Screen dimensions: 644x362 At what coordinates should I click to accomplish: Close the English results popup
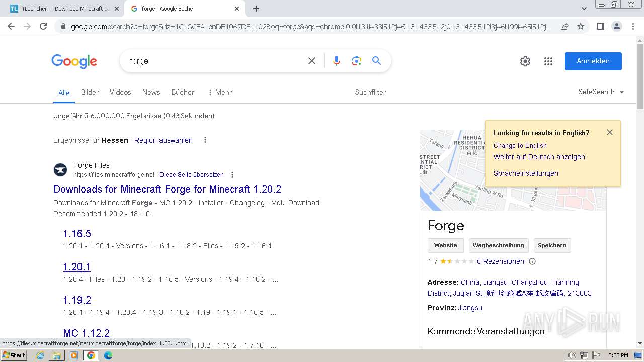[x=610, y=132]
